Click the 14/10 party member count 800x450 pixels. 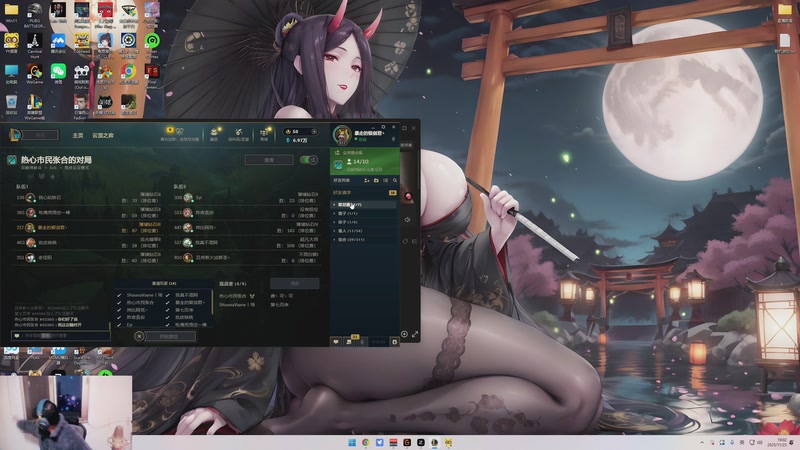coord(358,162)
